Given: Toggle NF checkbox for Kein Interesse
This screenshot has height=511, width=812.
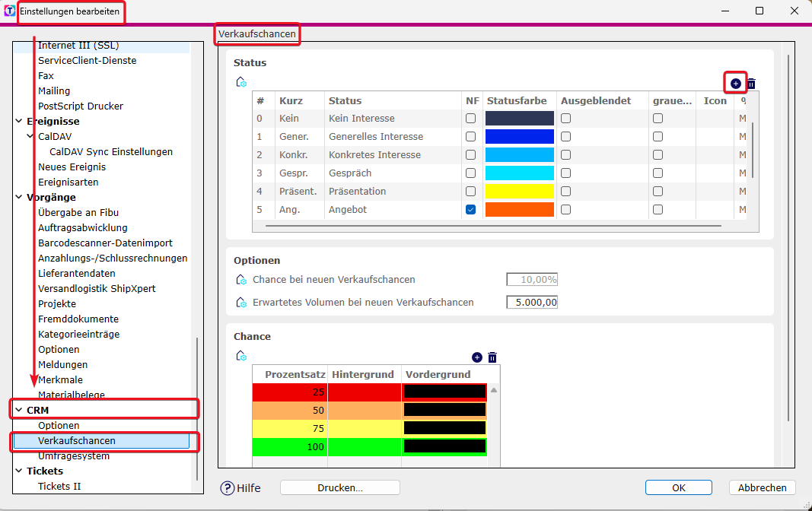Looking at the screenshot, I should tap(470, 119).
